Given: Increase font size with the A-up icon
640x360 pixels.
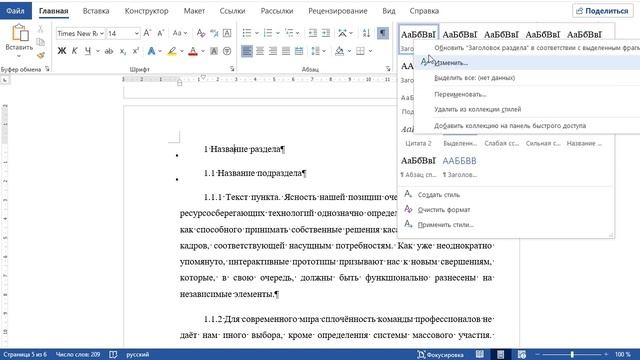Looking at the screenshot, I should [147, 33].
